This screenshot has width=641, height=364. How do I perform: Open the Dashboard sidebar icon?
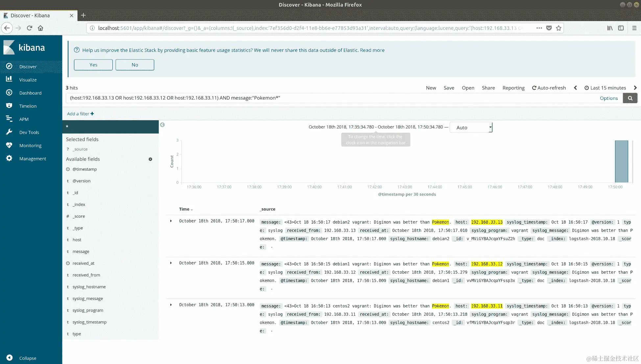point(9,93)
